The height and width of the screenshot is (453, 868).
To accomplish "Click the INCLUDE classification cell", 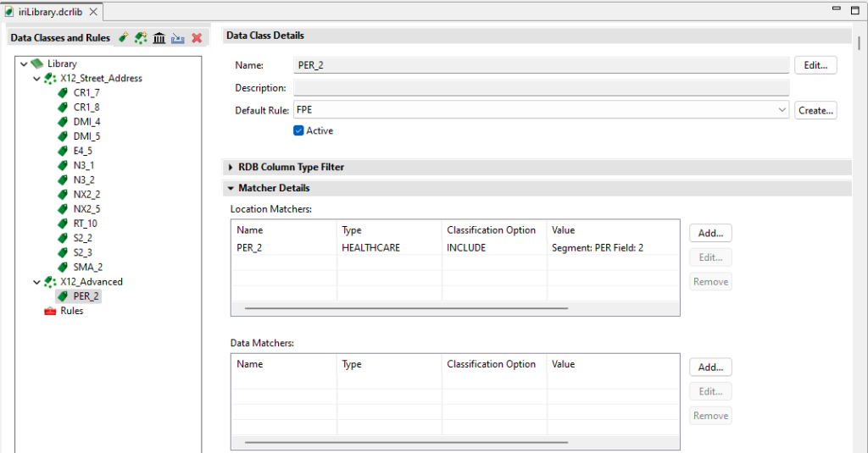I will [466, 248].
